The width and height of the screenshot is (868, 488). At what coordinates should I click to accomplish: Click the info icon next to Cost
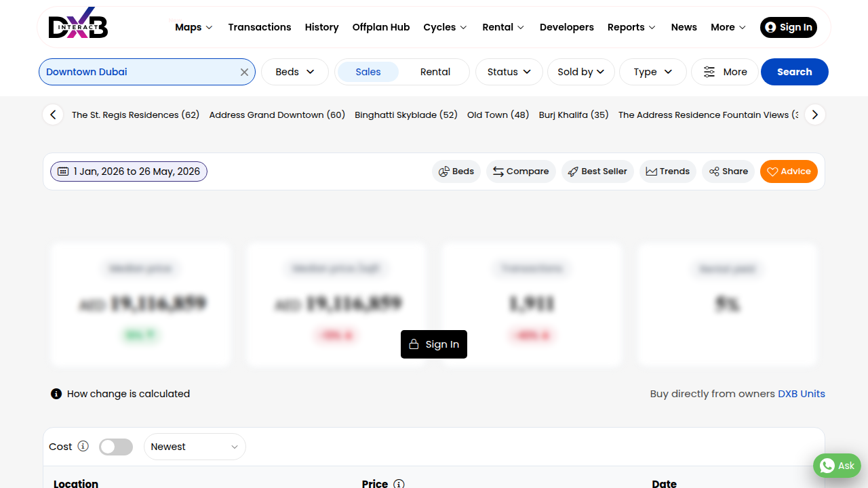click(83, 446)
